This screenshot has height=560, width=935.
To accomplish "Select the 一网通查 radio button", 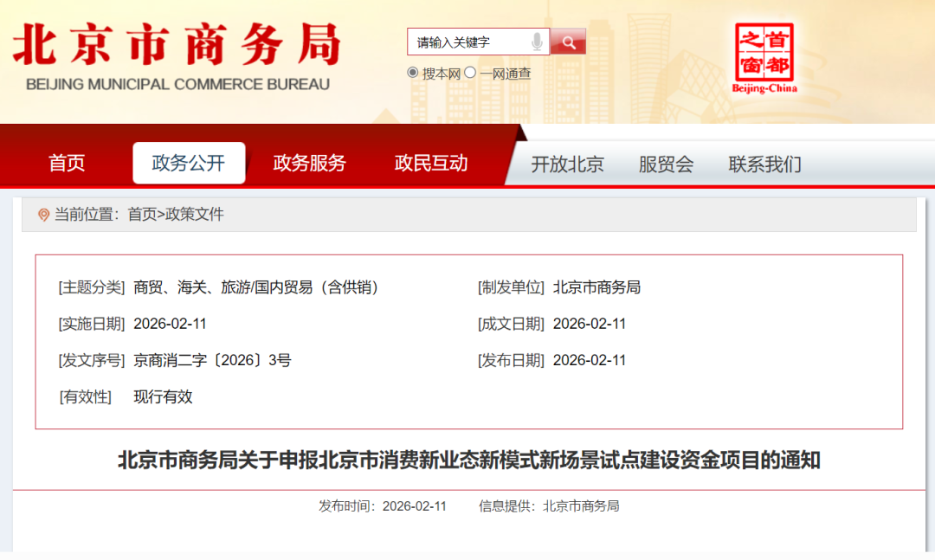I will (x=469, y=73).
